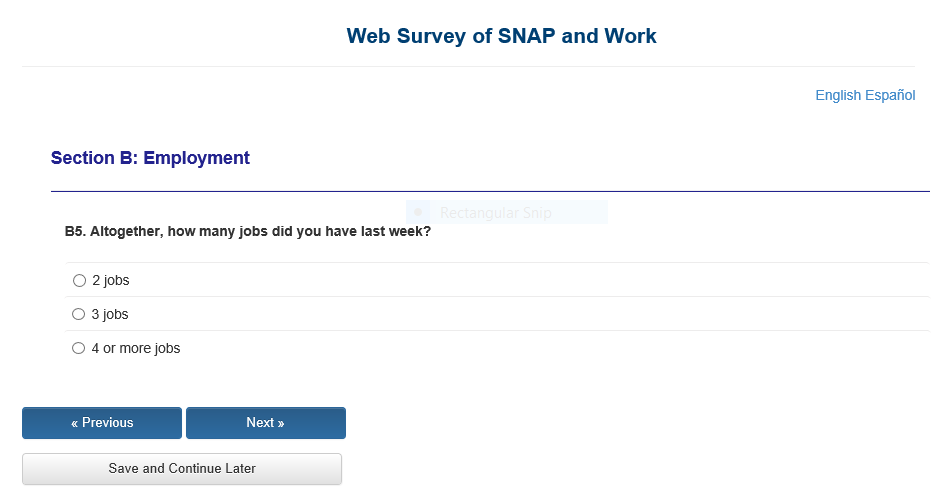This screenshot has width=940, height=499.
Task: Switch survey language to English
Action: (838, 96)
